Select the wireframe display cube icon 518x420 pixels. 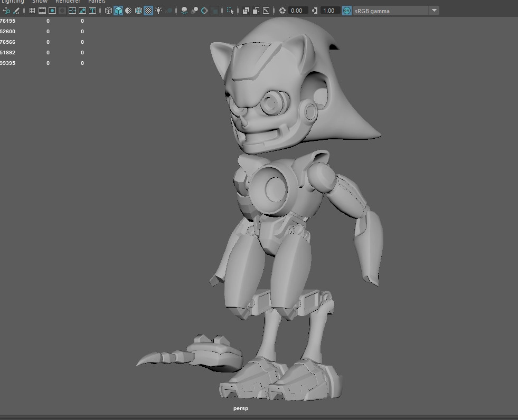pos(108,11)
